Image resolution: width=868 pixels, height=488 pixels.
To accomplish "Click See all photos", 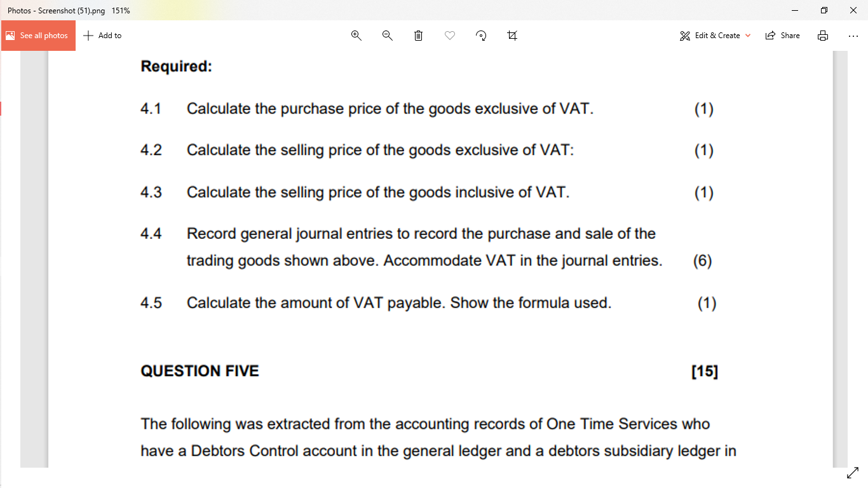I will [38, 36].
